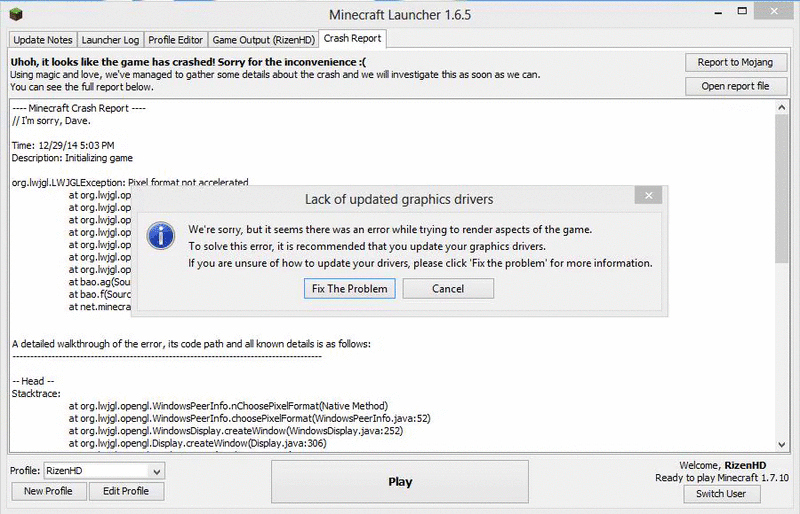The height and width of the screenshot is (514, 800).
Task: Click the 'A detailed walkthrough of the error' line
Action: (x=191, y=344)
